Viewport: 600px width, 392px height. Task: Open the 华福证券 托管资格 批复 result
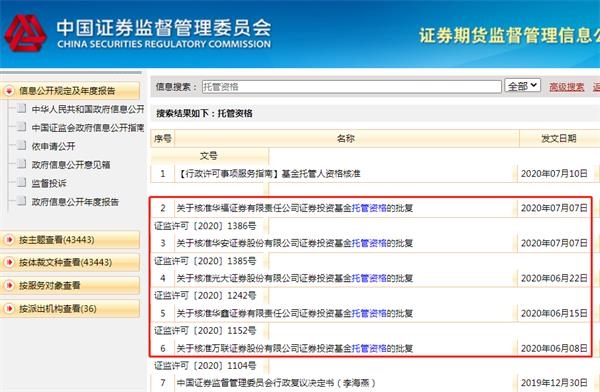tap(295, 208)
